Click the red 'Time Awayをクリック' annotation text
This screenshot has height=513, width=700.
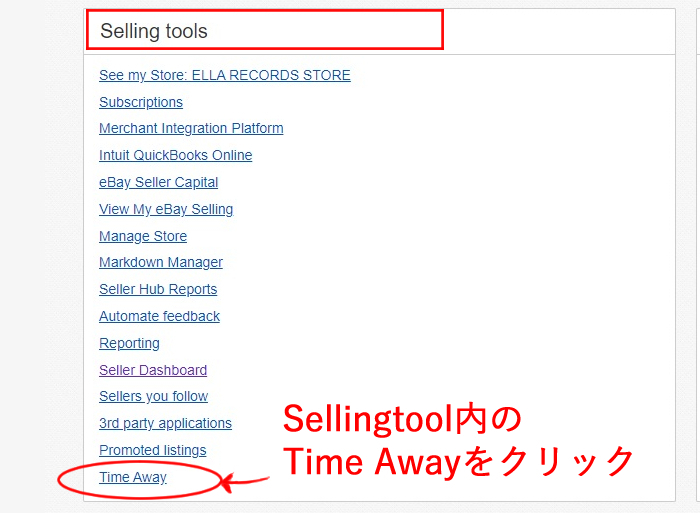[x=458, y=461]
